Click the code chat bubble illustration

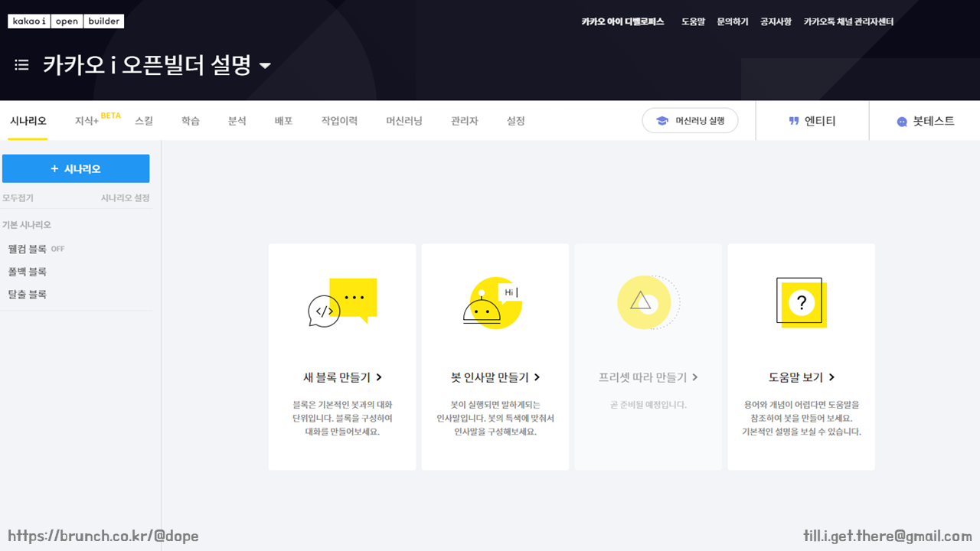(x=342, y=302)
